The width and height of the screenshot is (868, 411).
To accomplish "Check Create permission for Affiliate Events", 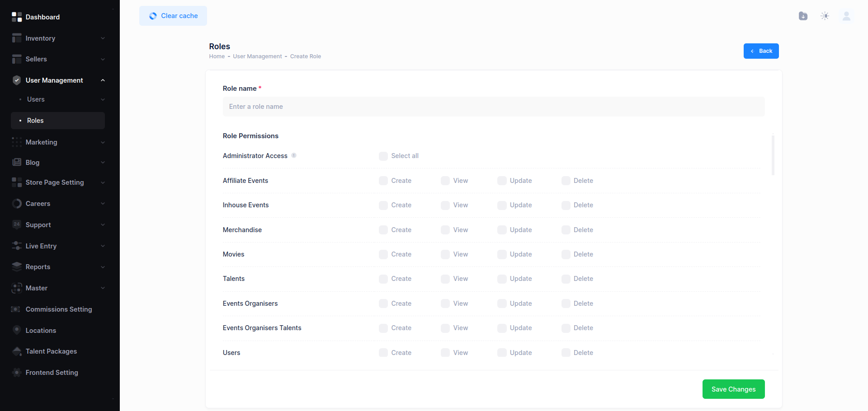I will [x=383, y=181].
